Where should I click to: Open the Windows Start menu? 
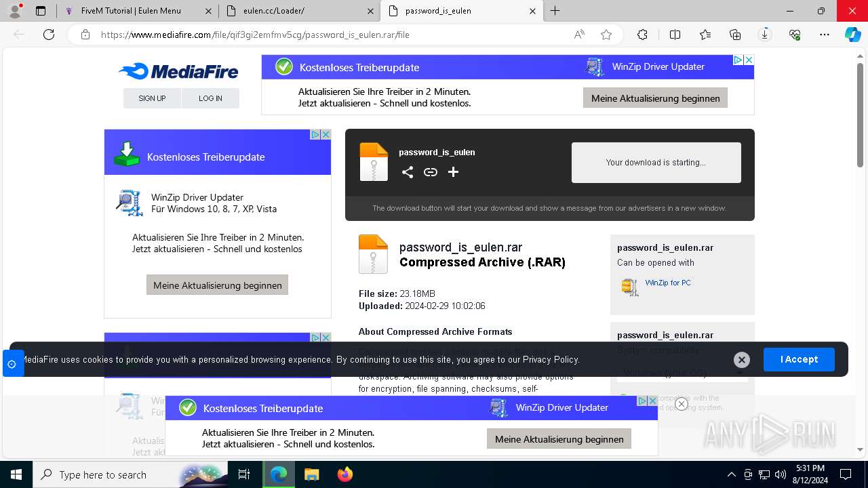[16, 474]
